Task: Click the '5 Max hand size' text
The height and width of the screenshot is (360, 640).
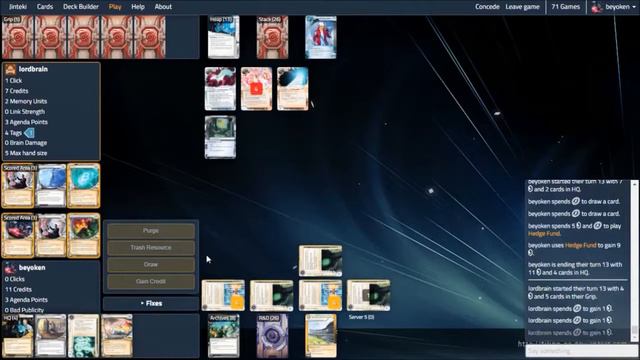Action: [26, 153]
